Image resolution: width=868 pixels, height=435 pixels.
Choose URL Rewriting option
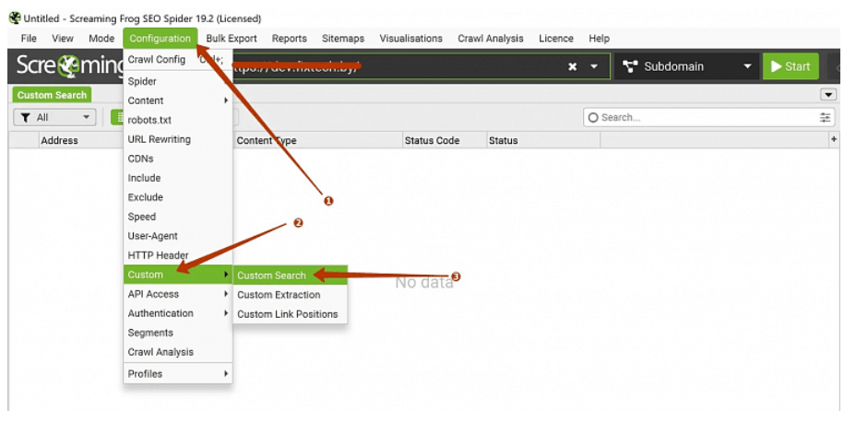(x=177, y=139)
